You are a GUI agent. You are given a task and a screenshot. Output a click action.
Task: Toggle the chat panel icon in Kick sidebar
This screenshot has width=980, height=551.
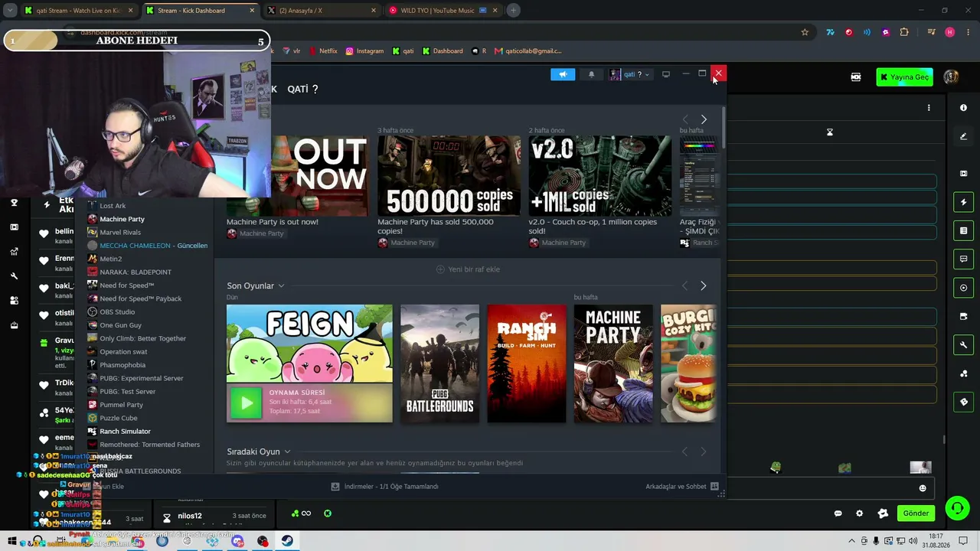tap(963, 259)
